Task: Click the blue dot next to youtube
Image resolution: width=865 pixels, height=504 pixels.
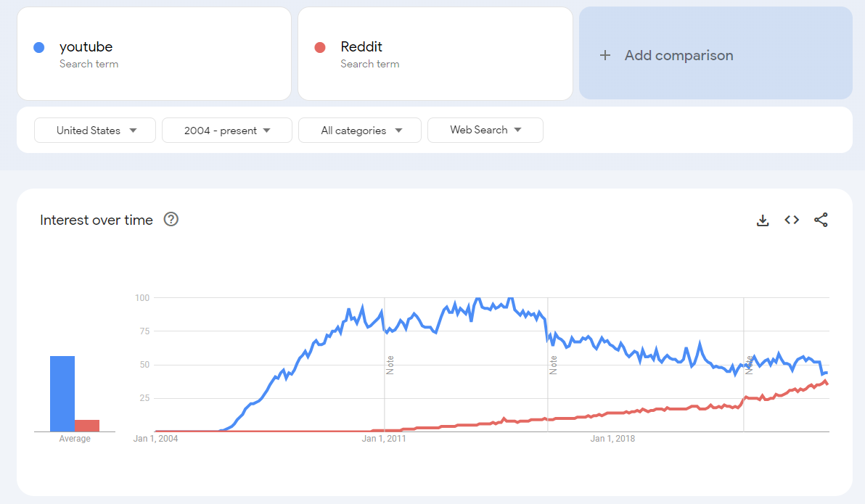Action: coord(39,47)
